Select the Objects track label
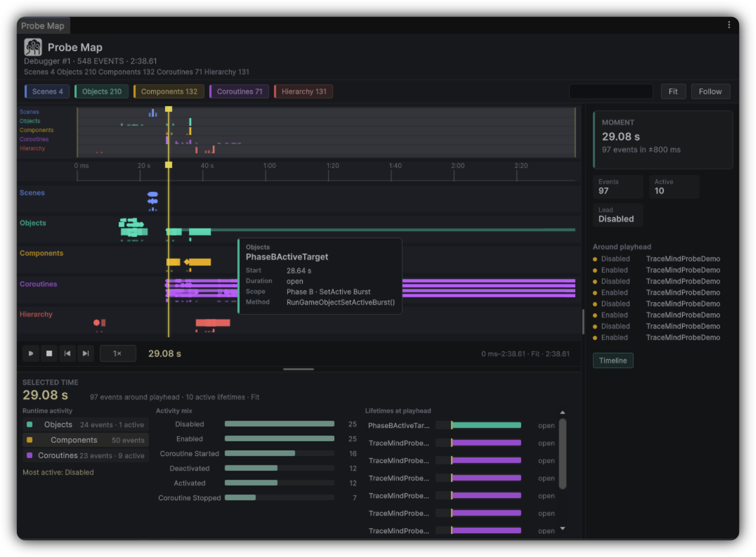 33,223
